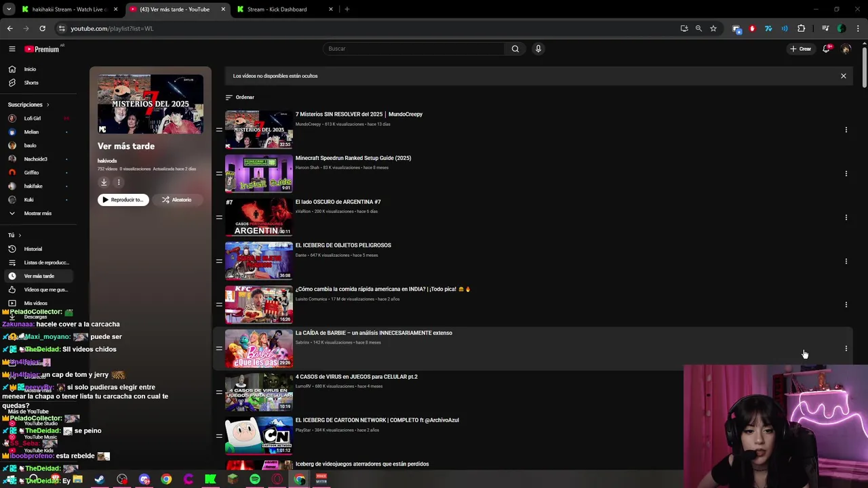The width and height of the screenshot is (868, 488).
Task: Click the search magnifier button
Action: (x=515, y=49)
